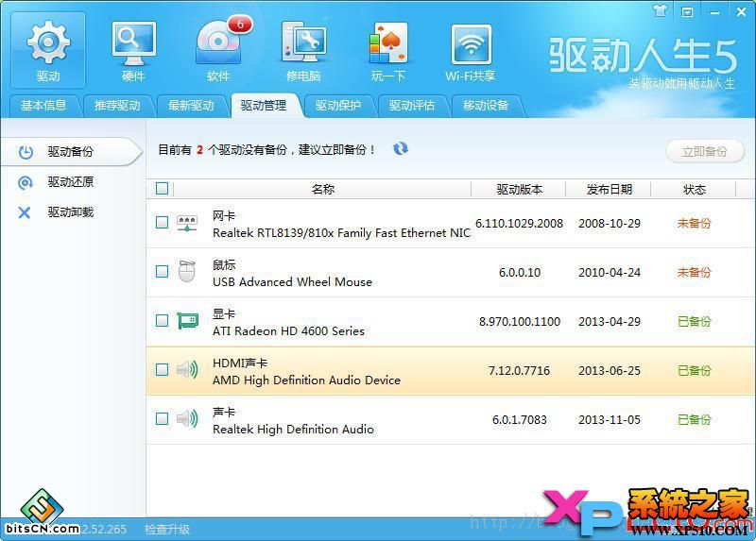Switch to the 驱动评估 tab
756x541 pixels.
(412, 105)
